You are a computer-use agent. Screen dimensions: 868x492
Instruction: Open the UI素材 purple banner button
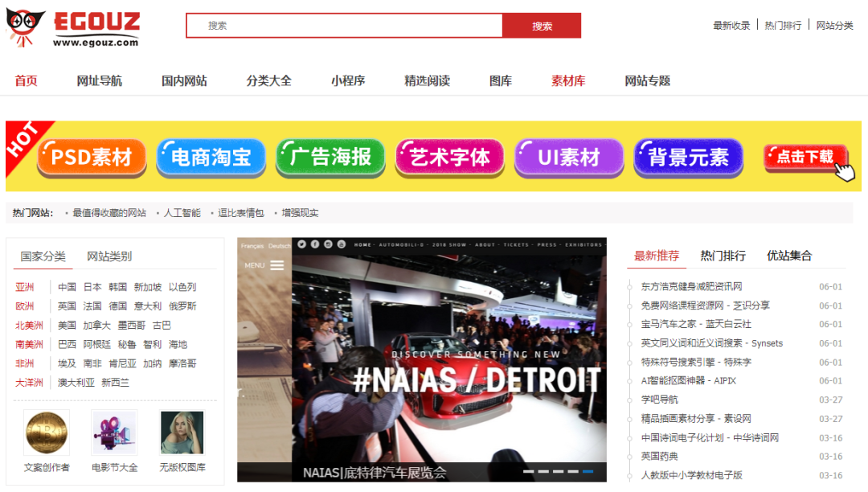[568, 158]
